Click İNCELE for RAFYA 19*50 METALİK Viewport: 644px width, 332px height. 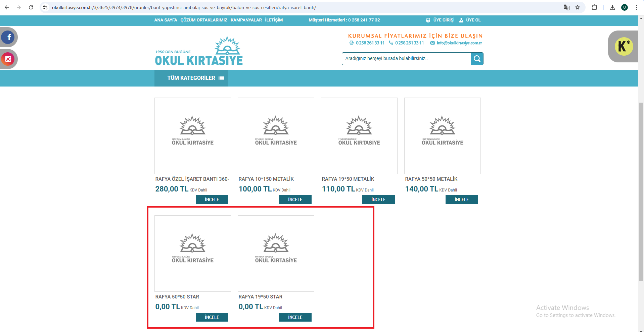378,200
